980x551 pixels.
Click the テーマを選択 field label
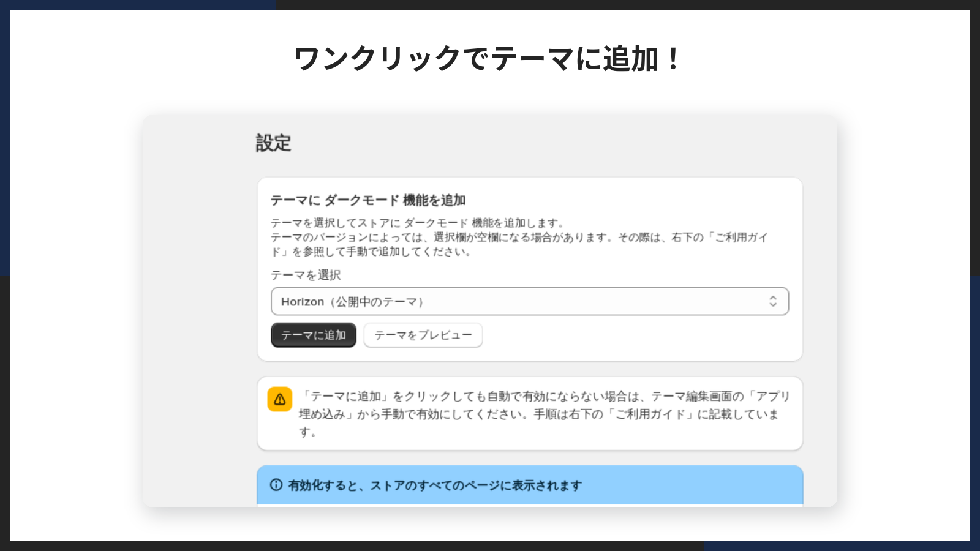point(306,275)
